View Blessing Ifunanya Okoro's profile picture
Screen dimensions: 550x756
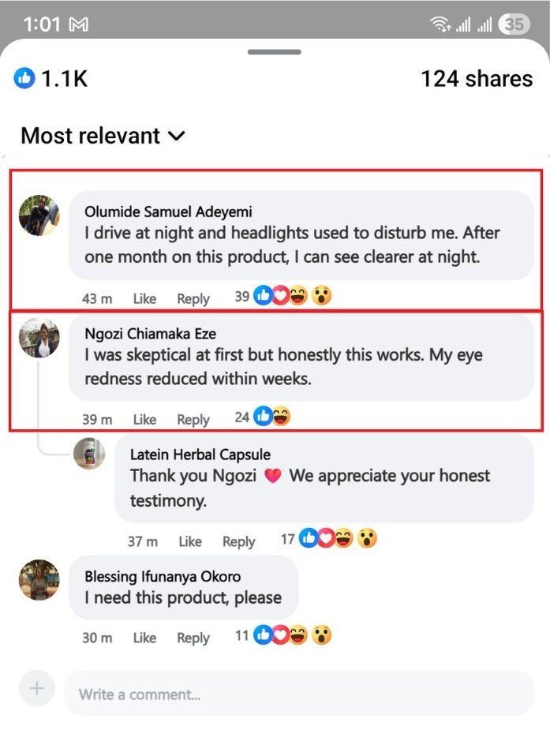click(x=39, y=580)
